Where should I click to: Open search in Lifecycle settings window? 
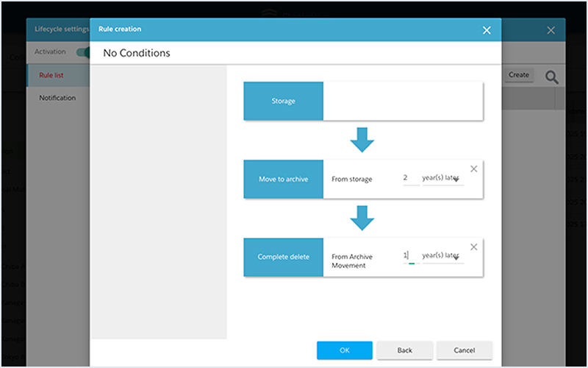[x=551, y=77]
